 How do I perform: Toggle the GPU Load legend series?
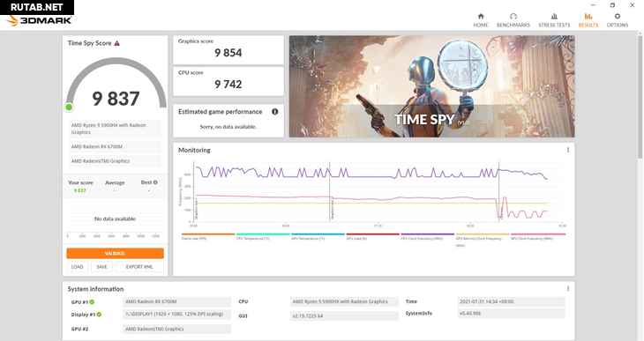[372, 236]
